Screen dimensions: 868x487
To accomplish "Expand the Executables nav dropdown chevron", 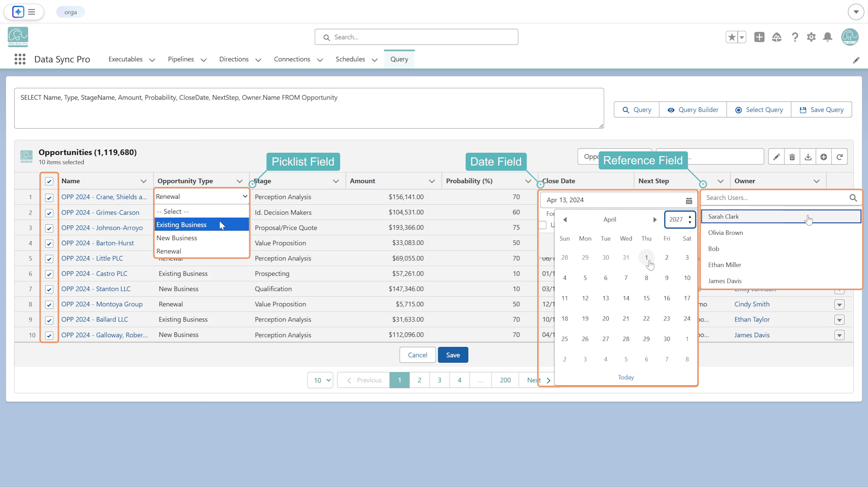I will pyautogui.click(x=152, y=60).
